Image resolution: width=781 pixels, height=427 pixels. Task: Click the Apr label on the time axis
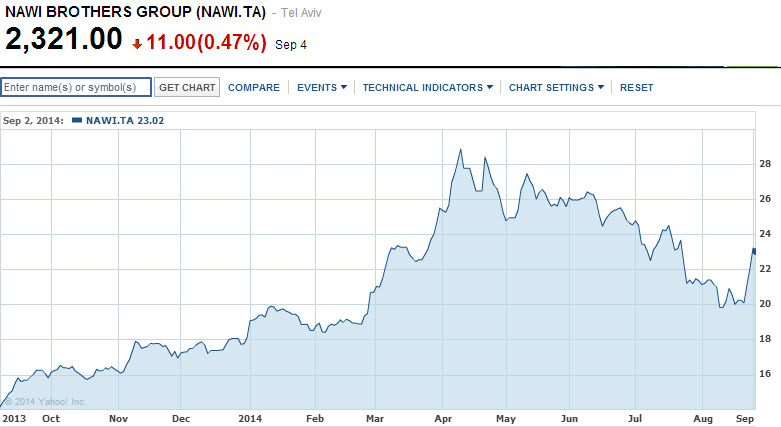pyautogui.click(x=443, y=419)
